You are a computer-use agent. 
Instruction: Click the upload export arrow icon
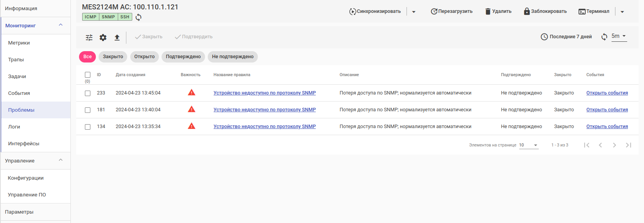pos(117,37)
